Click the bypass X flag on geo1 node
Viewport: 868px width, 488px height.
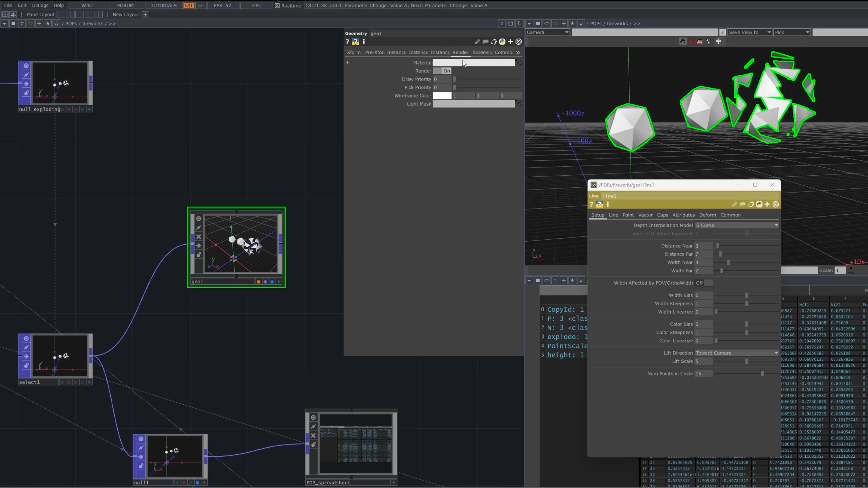pos(198,237)
